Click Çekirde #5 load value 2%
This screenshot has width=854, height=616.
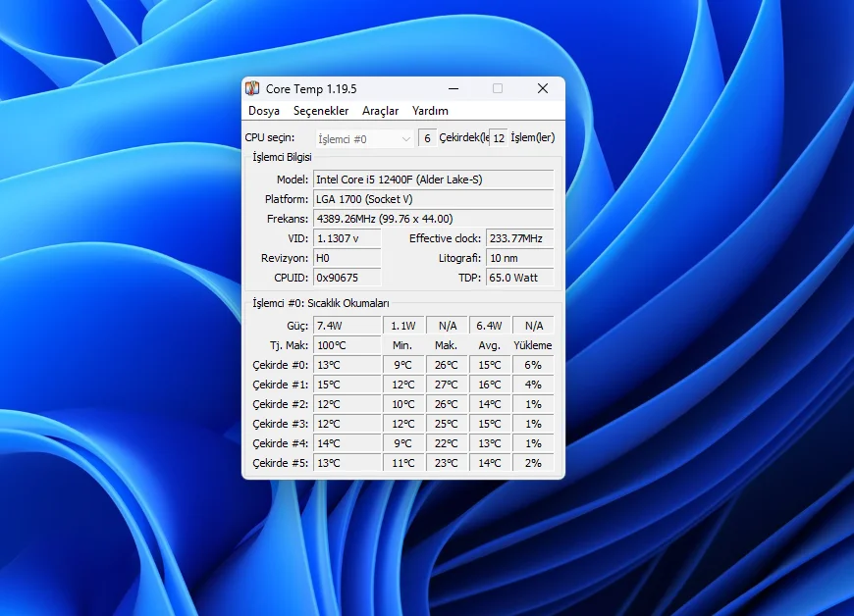(533, 463)
